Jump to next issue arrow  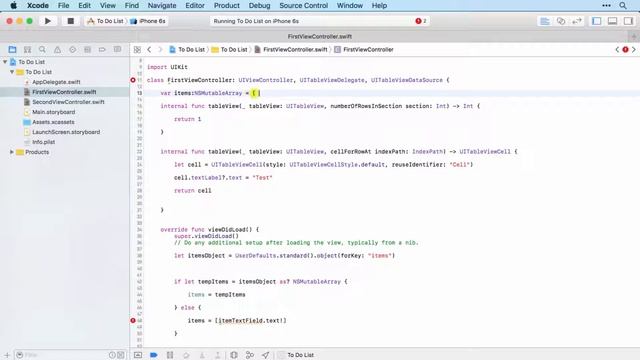(634, 49)
